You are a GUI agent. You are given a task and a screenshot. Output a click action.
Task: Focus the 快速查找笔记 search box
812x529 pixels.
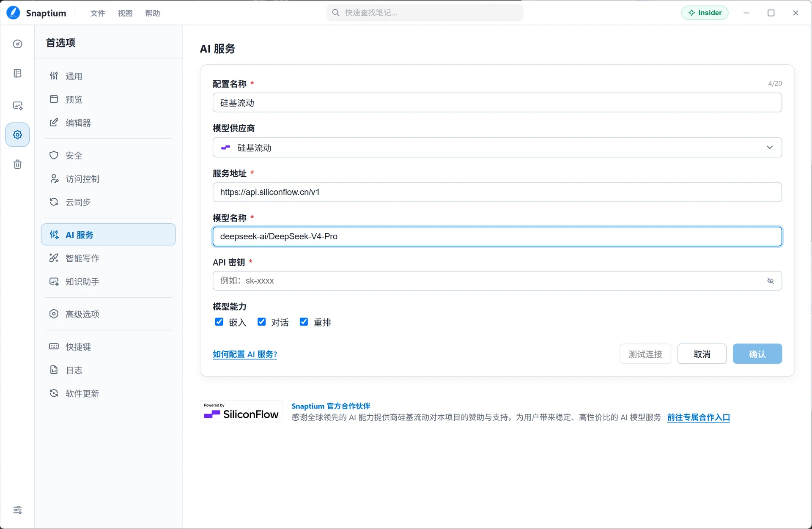pyautogui.click(x=425, y=13)
